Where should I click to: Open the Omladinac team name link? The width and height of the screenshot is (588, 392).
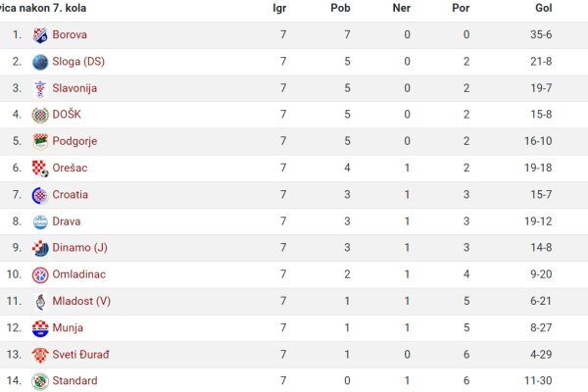tap(79, 274)
